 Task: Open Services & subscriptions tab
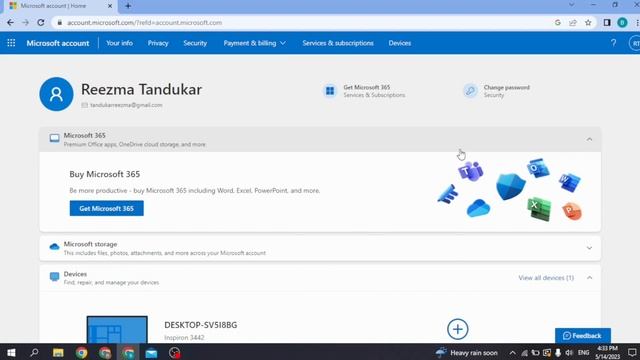(x=338, y=43)
